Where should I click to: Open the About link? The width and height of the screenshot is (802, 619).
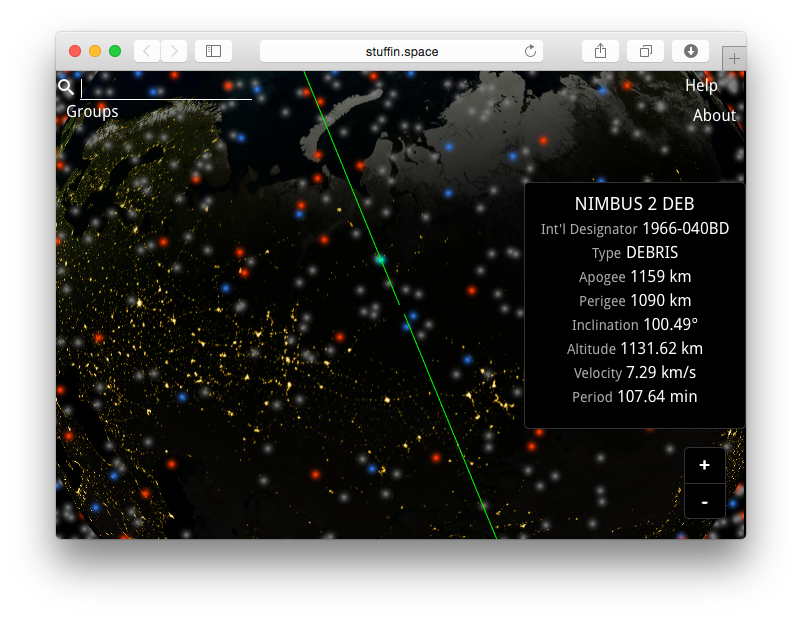click(714, 116)
